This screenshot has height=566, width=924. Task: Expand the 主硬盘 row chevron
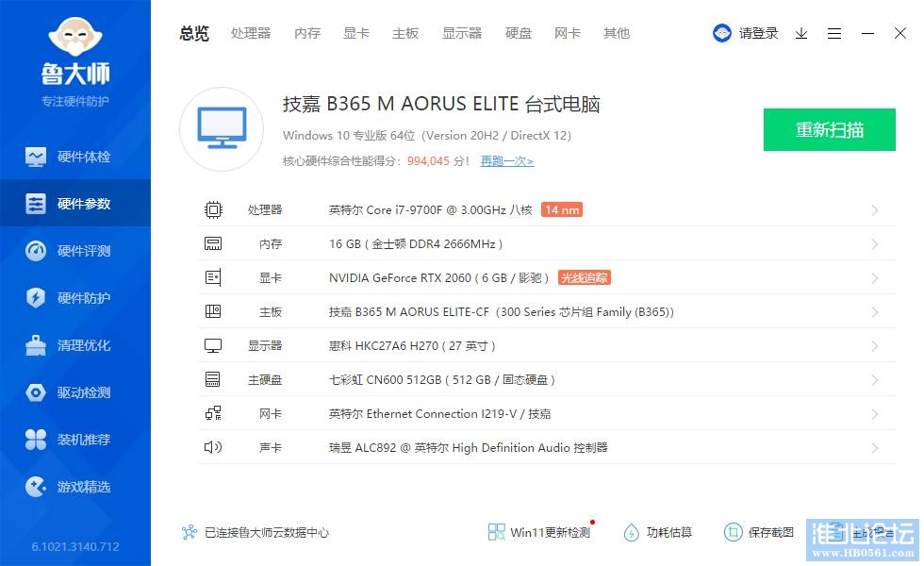[875, 380]
